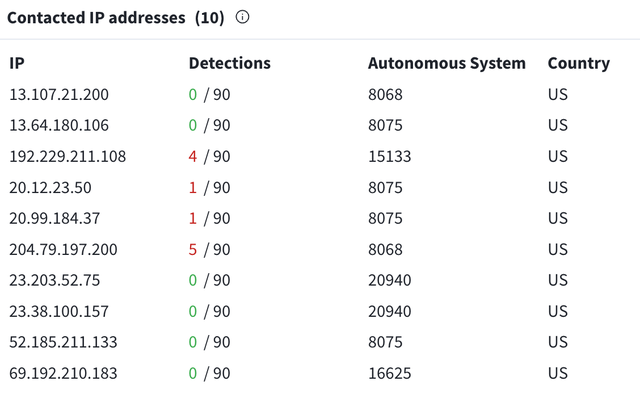This screenshot has width=640, height=402.
Task: Open IP address 69.192.210.183
Action: tap(63, 373)
